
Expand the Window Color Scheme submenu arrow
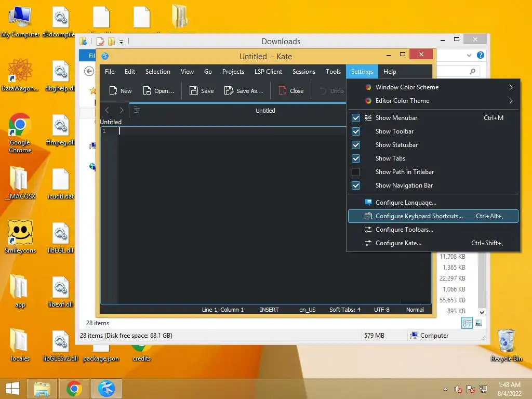[x=511, y=87]
